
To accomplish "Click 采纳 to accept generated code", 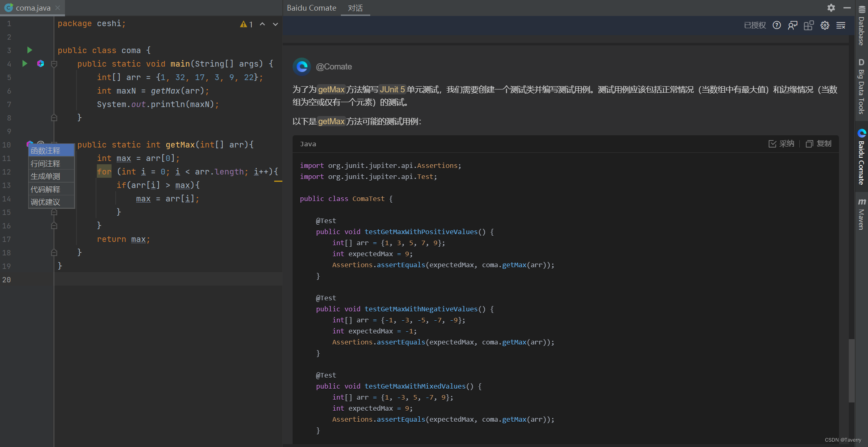I will [781, 143].
